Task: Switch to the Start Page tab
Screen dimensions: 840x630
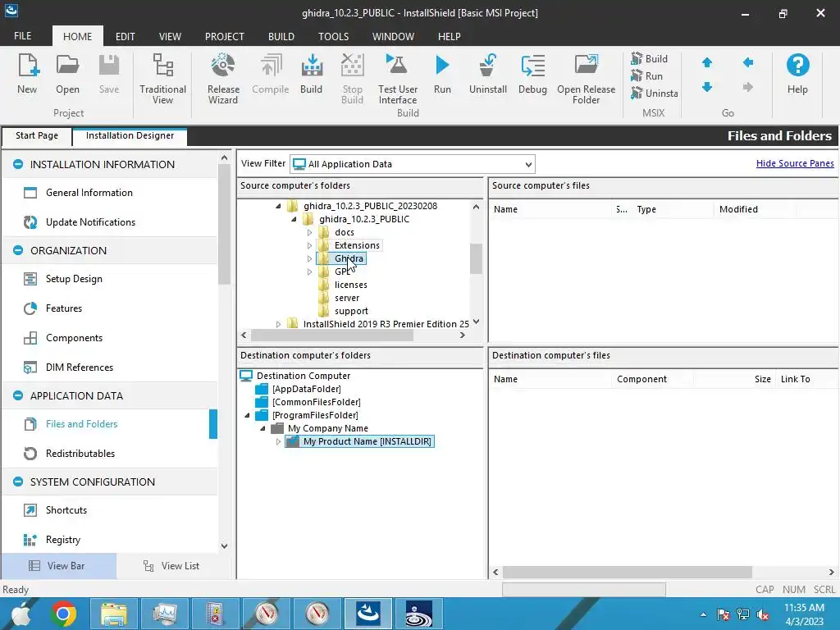Action: pos(36,135)
